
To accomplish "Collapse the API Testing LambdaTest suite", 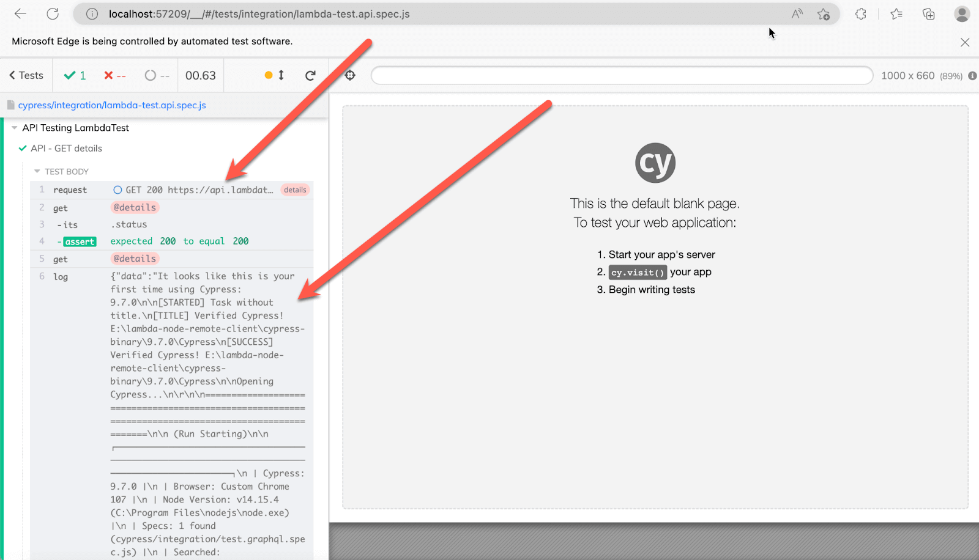I will pyautogui.click(x=14, y=127).
